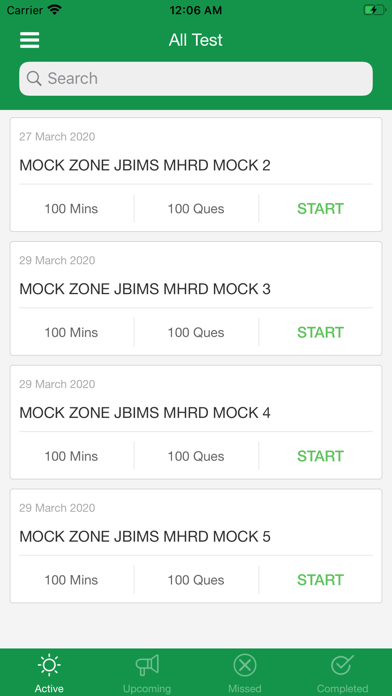The height and width of the screenshot is (696, 392).
Task: Select the MOCK ZONE JBIMS MHRD MOCK 4 title
Action: 145,413
